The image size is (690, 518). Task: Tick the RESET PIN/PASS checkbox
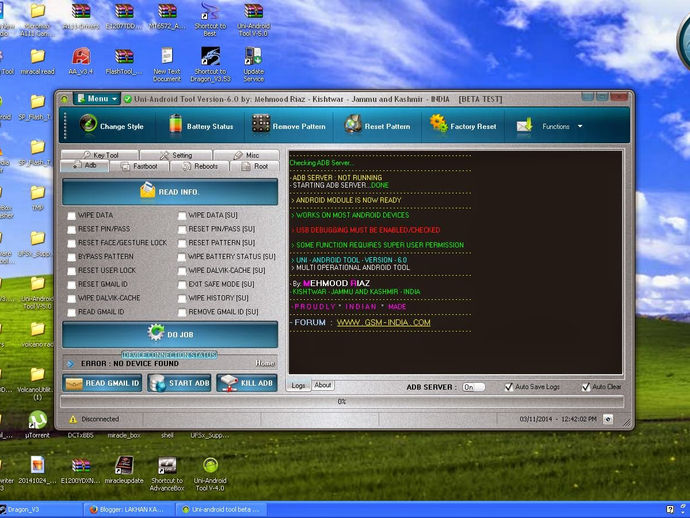(x=72, y=229)
